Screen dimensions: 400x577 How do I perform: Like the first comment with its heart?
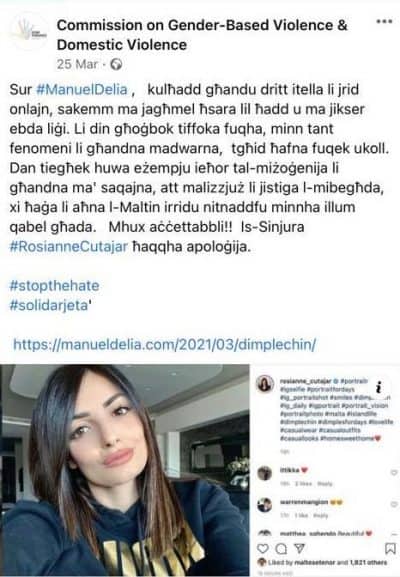point(394,472)
